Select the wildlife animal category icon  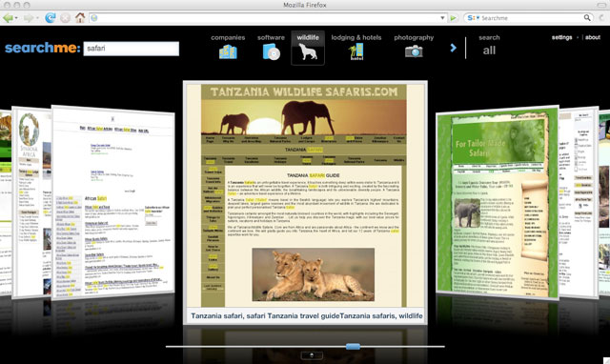[308, 52]
